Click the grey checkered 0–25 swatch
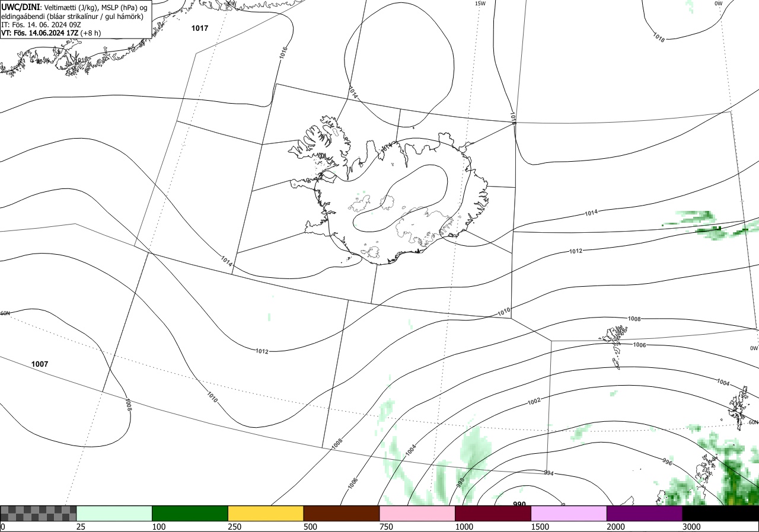The height and width of the screenshot is (532, 759). [x=38, y=513]
